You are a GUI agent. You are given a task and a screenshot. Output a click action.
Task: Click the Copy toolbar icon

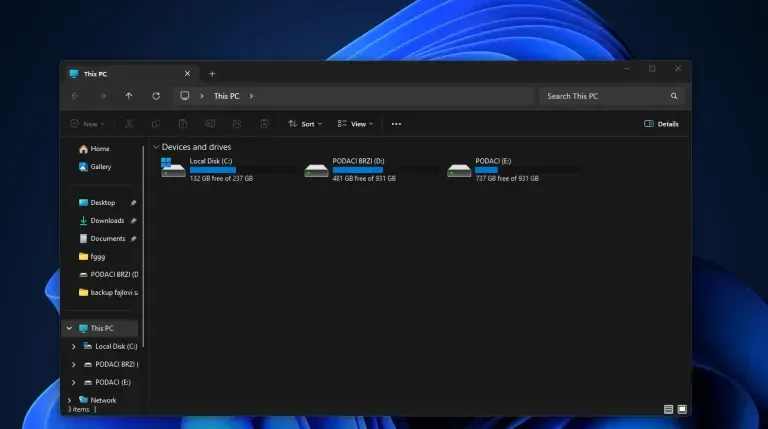pos(156,124)
